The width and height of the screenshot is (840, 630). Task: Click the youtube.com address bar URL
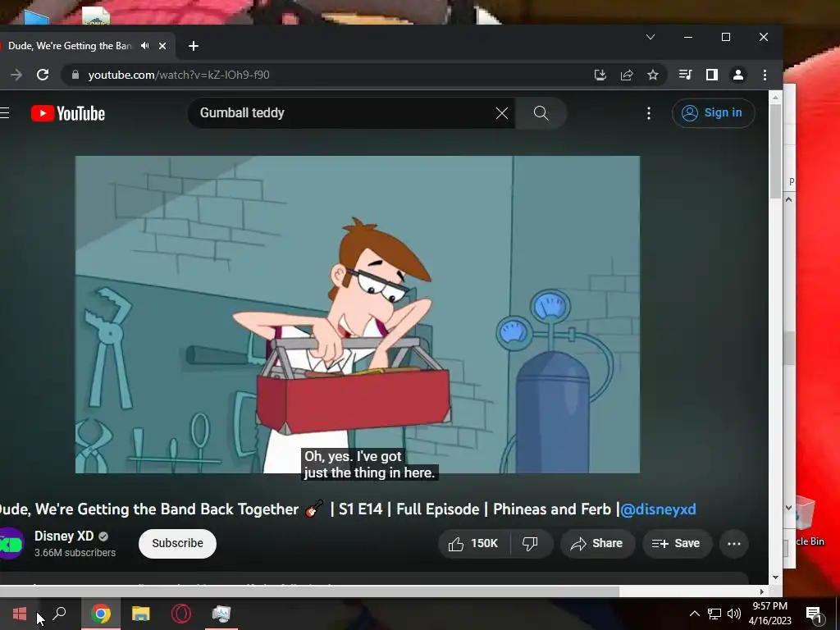[x=179, y=75]
